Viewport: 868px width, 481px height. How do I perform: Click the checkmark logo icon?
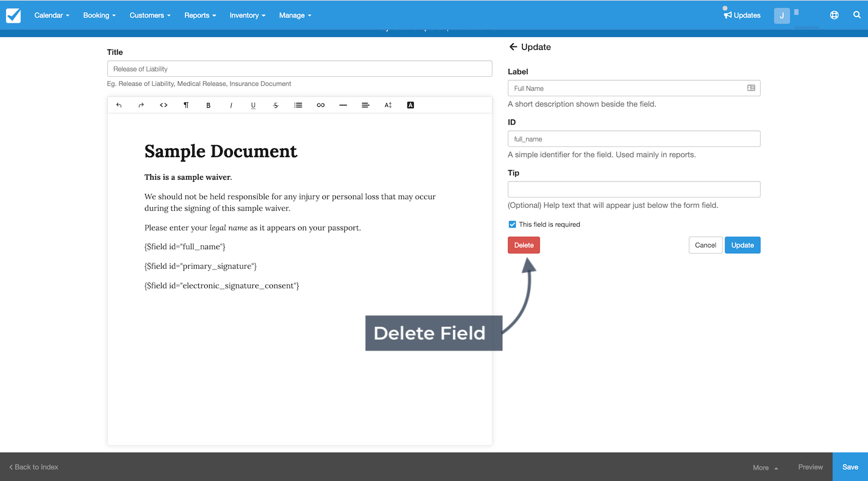click(13, 15)
